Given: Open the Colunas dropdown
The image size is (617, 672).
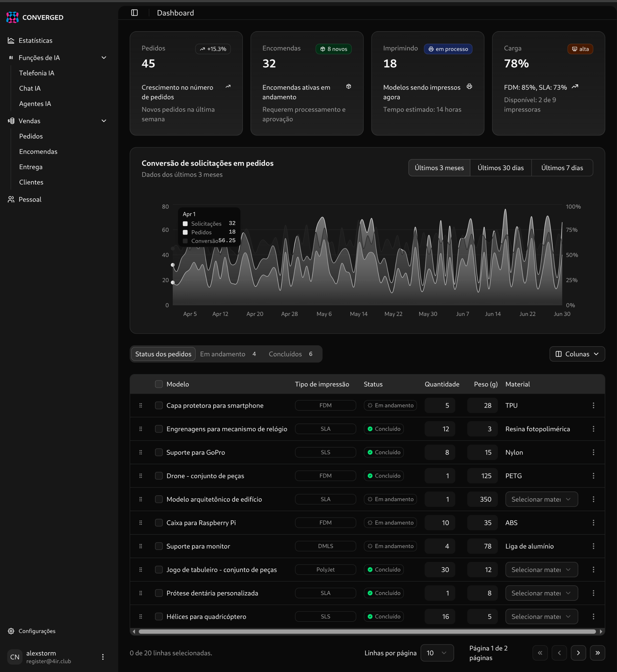Looking at the screenshot, I should [577, 354].
